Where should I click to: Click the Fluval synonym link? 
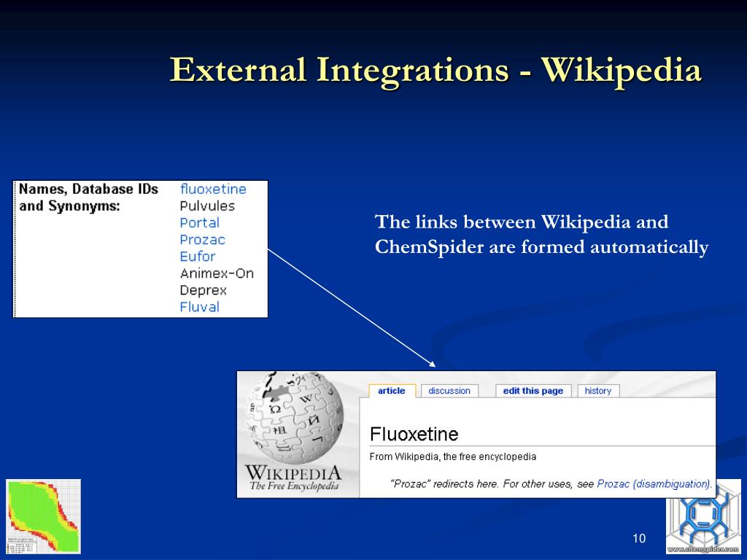200,307
